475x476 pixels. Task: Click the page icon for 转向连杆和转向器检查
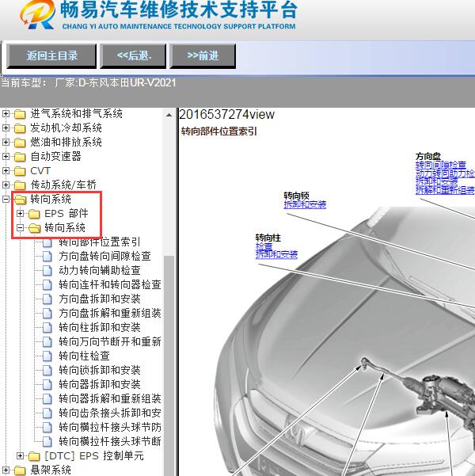coord(47,285)
